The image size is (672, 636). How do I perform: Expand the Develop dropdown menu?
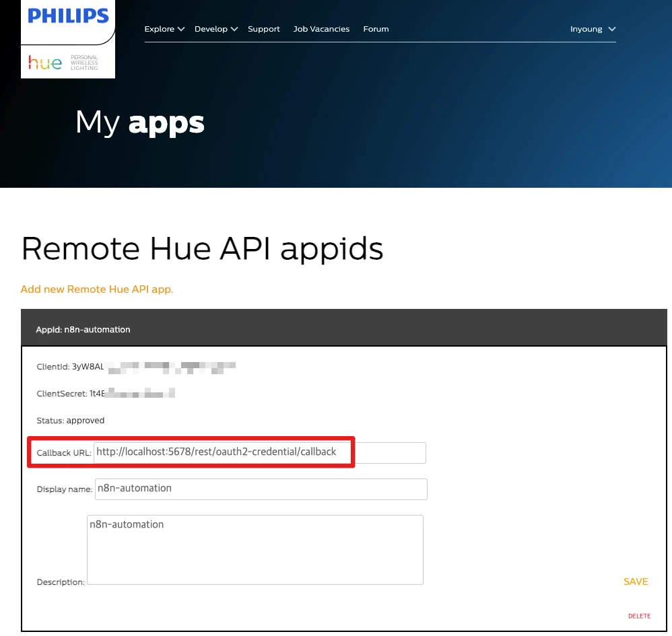216,29
